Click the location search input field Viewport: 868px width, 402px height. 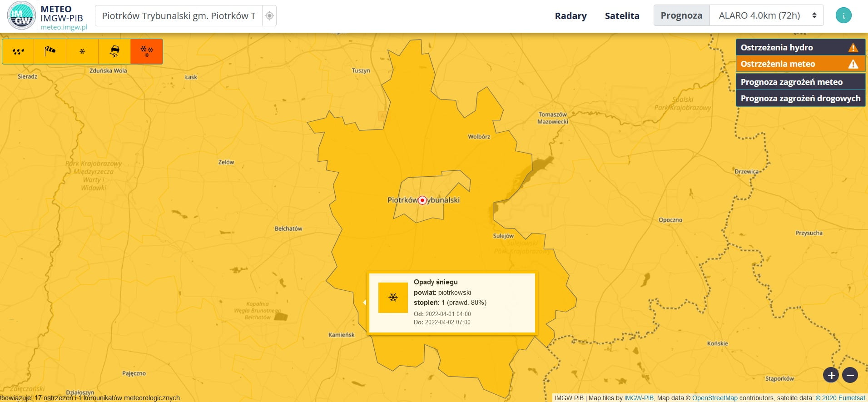tap(179, 16)
